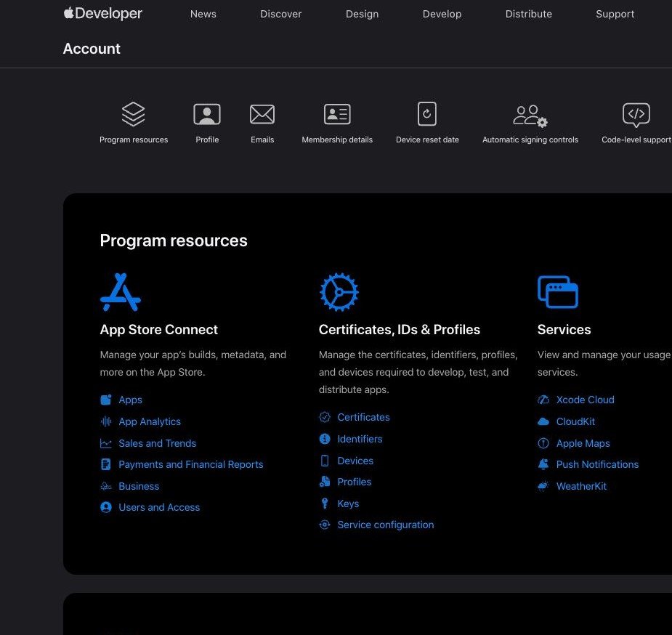Image resolution: width=672 pixels, height=635 pixels.
Task: Open the App Analytics link
Action: 150,421
